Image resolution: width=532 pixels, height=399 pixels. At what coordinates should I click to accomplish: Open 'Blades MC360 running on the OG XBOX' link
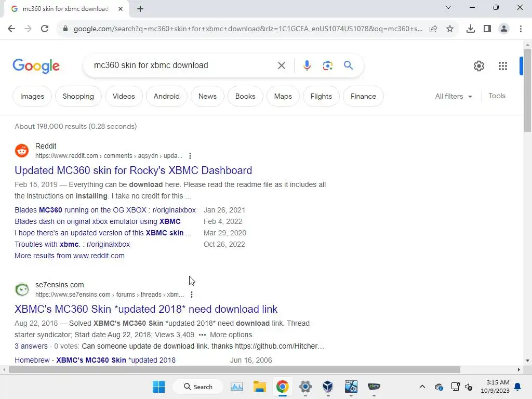105,210
